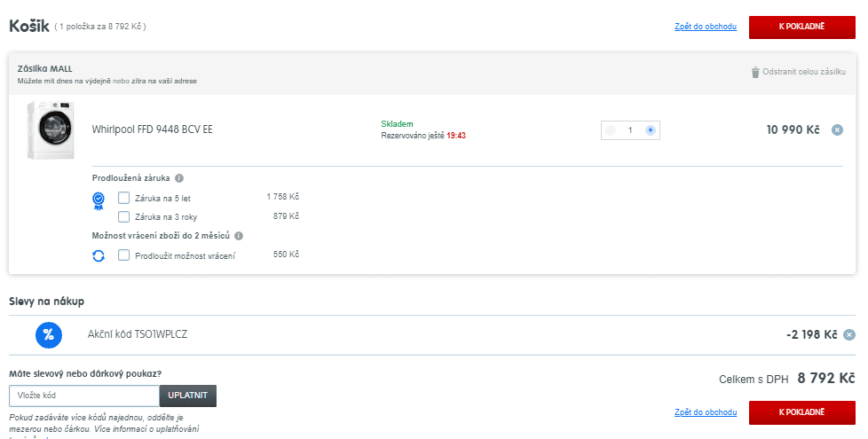
Task: Click the blue percent discount icon
Action: [x=49, y=334]
